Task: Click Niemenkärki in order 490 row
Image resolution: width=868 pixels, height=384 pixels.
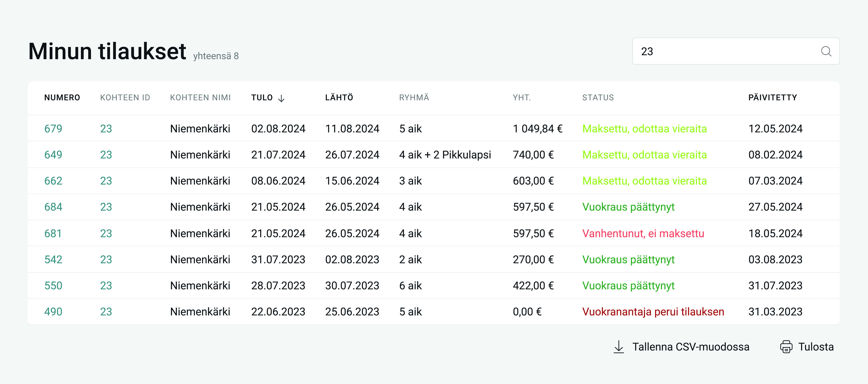Action: (x=200, y=312)
